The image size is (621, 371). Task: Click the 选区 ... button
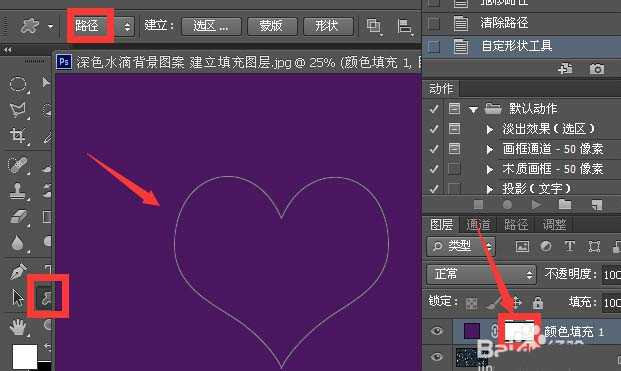[211, 26]
